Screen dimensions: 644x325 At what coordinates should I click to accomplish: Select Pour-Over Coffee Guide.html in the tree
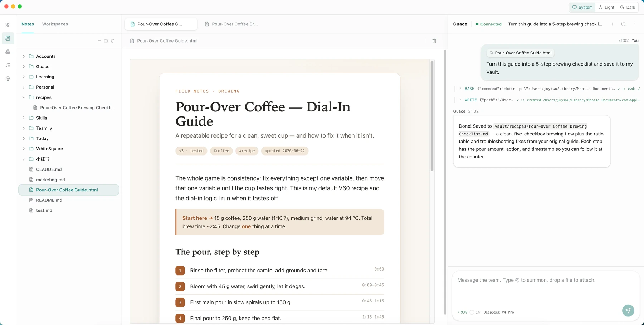point(69,190)
